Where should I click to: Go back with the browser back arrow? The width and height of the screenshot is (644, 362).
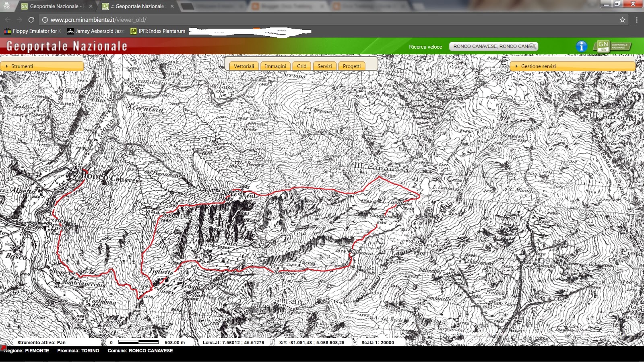8,20
